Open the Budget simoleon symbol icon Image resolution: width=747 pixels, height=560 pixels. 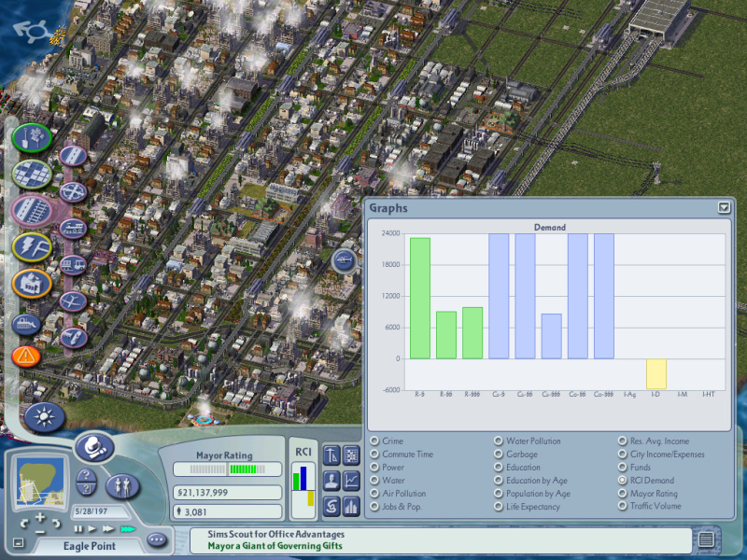click(331, 506)
